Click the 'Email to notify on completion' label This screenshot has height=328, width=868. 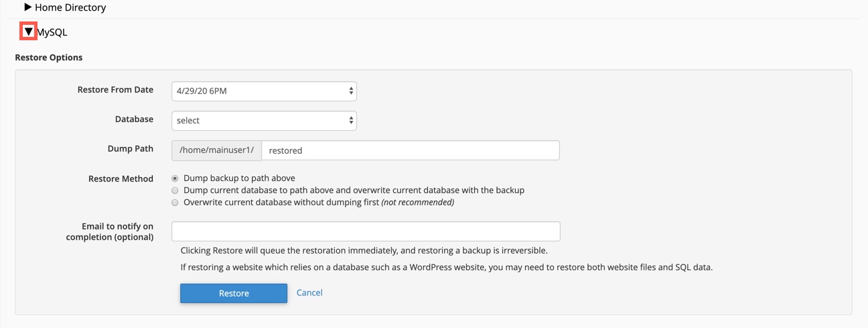pyautogui.click(x=110, y=232)
